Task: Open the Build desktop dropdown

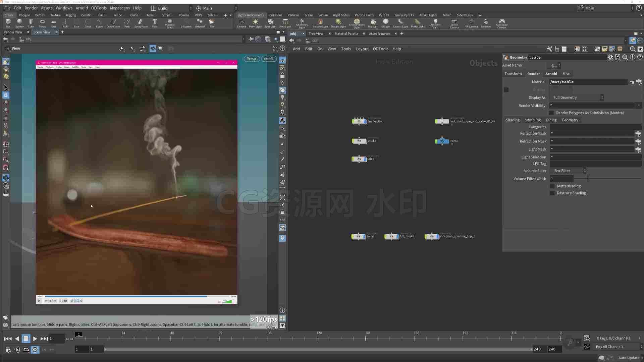Action: pyautogui.click(x=171, y=8)
